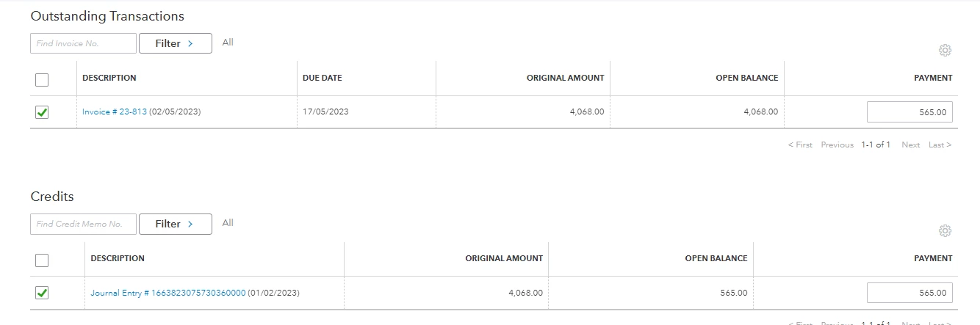Edit the journal entry credit payment field

click(x=909, y=293)
